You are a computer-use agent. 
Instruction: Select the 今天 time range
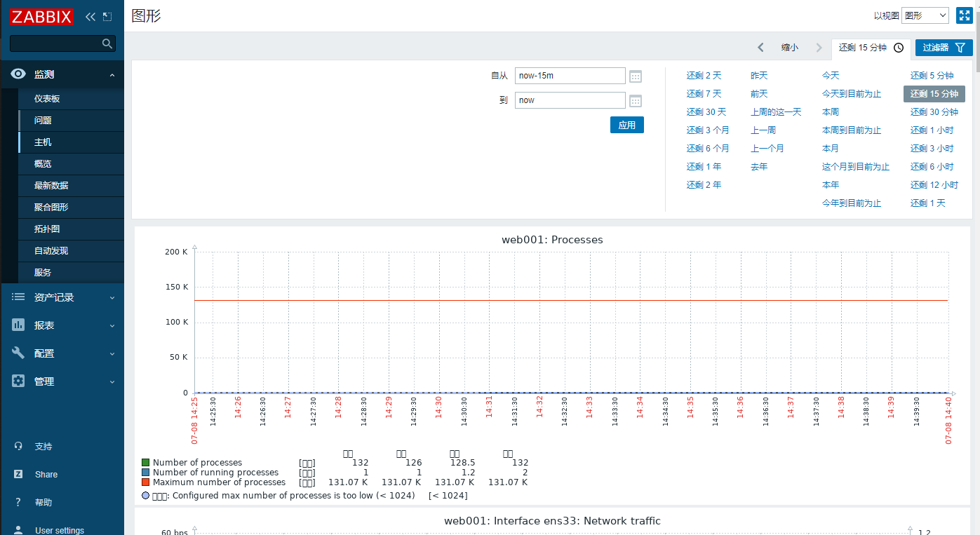tap(831, 76)
